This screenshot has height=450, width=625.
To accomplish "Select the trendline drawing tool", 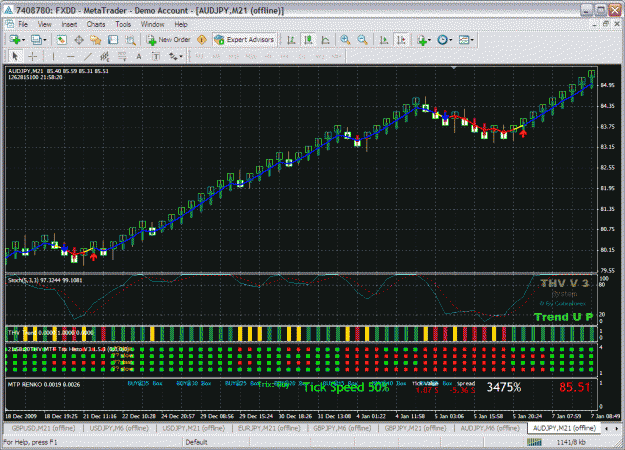I will click(88, 57).
